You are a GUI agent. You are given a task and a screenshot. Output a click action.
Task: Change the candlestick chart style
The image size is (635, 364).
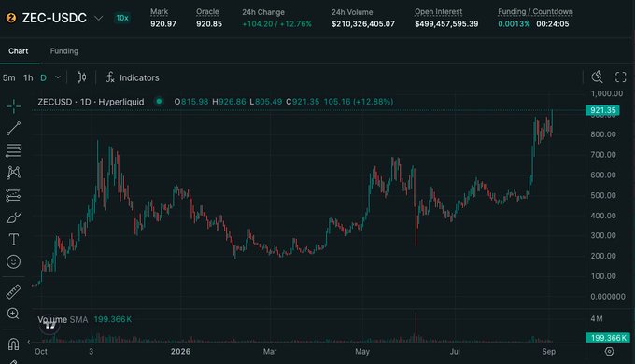[x=81, y=77]
